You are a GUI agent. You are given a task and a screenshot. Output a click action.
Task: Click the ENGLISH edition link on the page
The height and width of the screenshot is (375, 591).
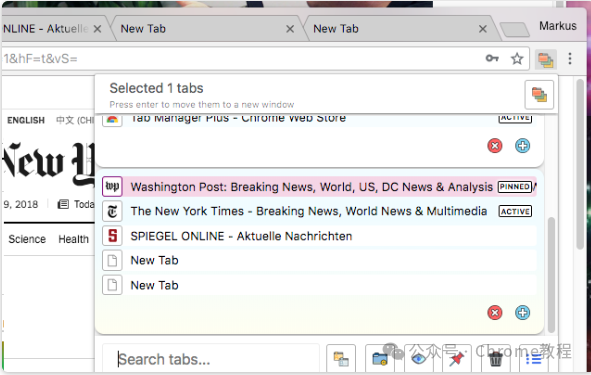(26, 120)
